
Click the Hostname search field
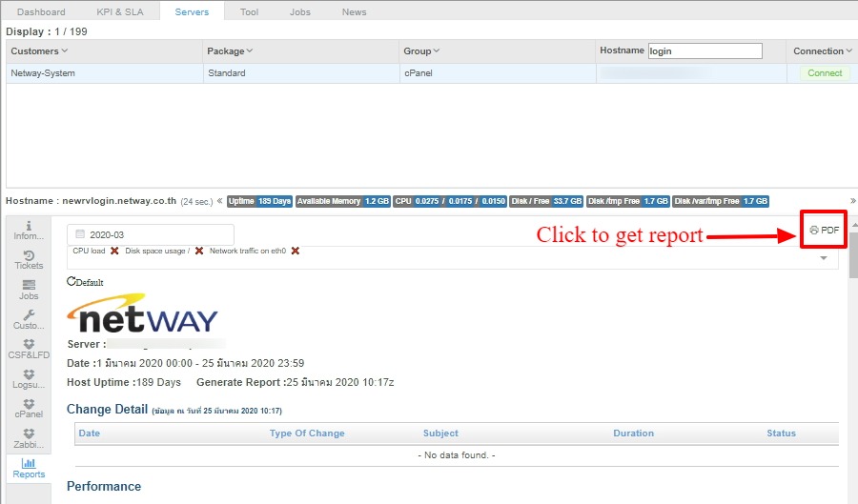(705, 51)
